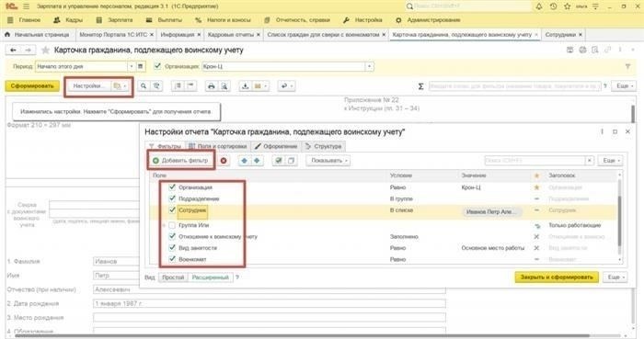Image resolution: width=644 pixels, height=339 pixels.
Task: Add report card to favorites star
Action: coord(45,50)
